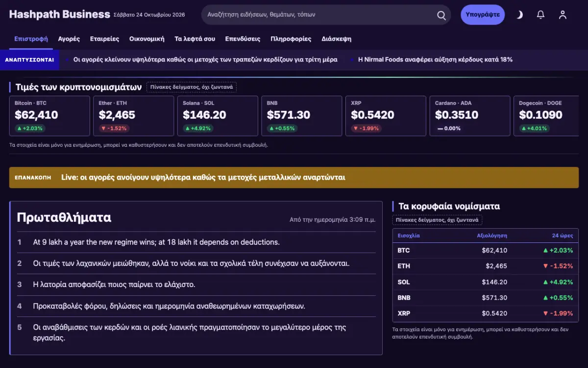588x368 pixels.
Task: Click the Υπογράψτε subscribe button
Action: 483,15
